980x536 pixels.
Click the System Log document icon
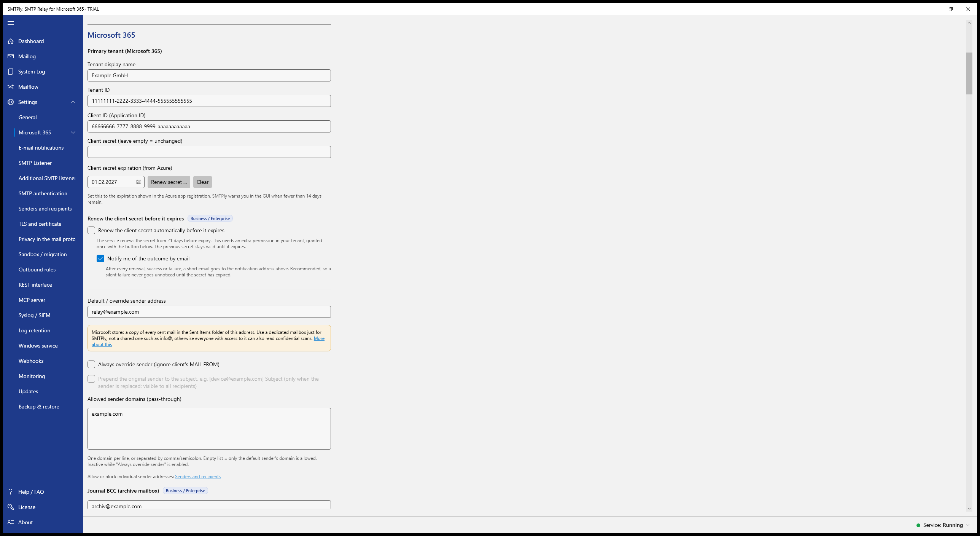tap(11, 72)
